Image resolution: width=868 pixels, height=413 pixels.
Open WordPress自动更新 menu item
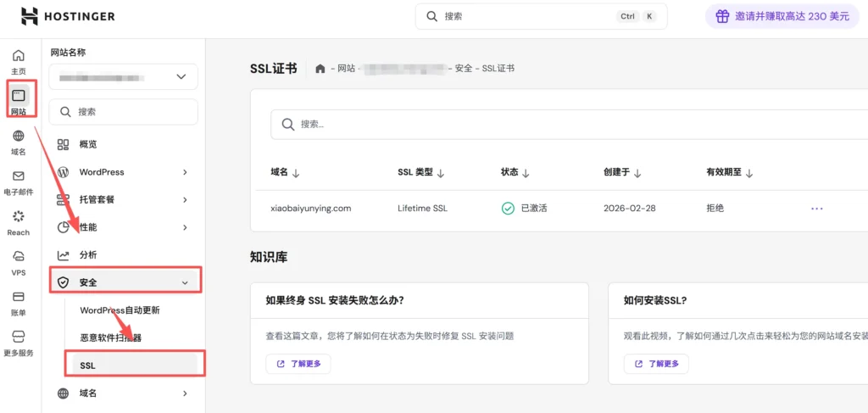click(x=120, y=310)
